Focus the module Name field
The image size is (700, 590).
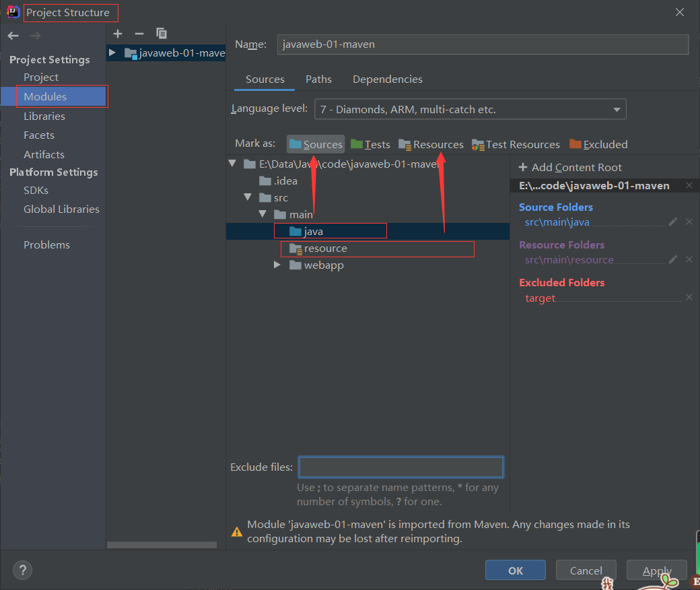coord(483,44)
